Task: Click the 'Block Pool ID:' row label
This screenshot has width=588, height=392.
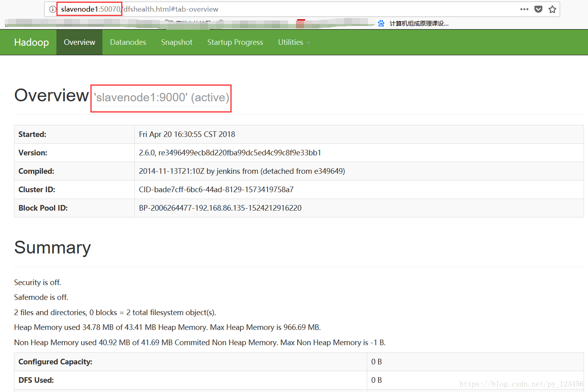Action: coord(43,208)
